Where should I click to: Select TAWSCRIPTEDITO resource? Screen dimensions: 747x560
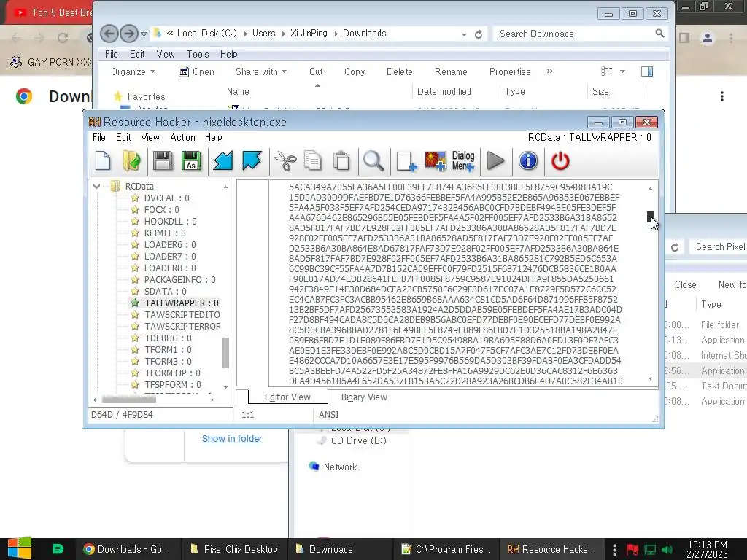(x=182, y=315)
